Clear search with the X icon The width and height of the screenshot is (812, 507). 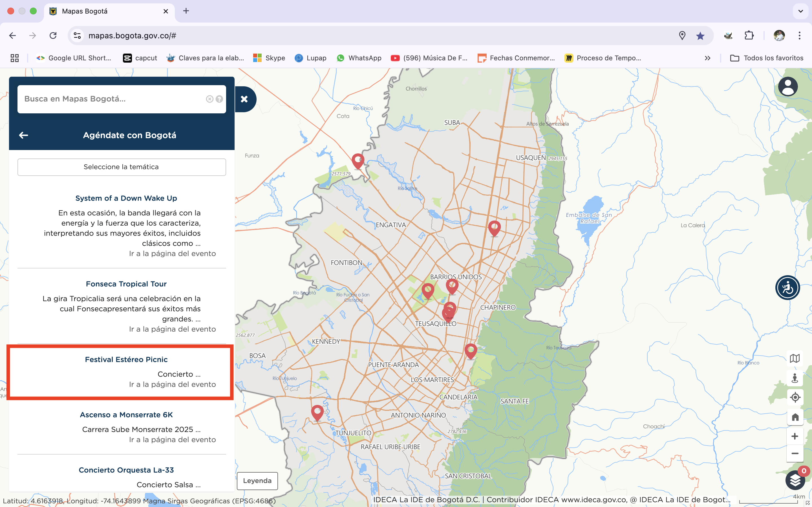[x=209, y=99]
